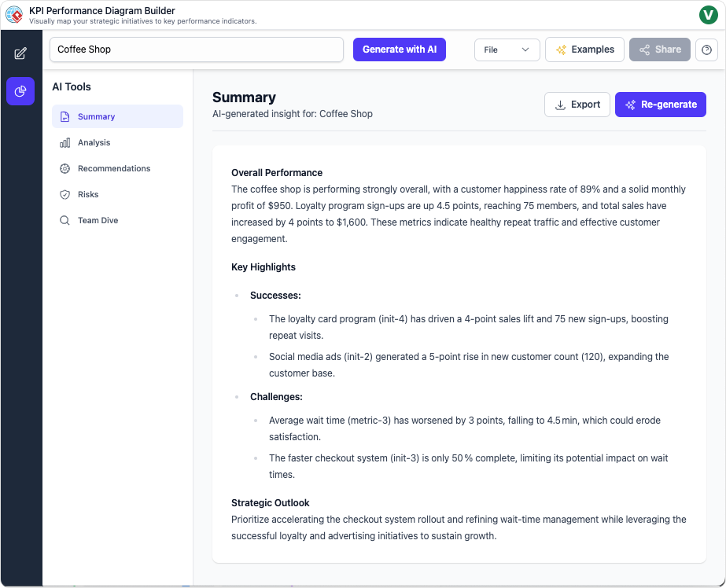Open the File dropdown menu
Viewport: 726px width, 588px height.
pos(507,50)
